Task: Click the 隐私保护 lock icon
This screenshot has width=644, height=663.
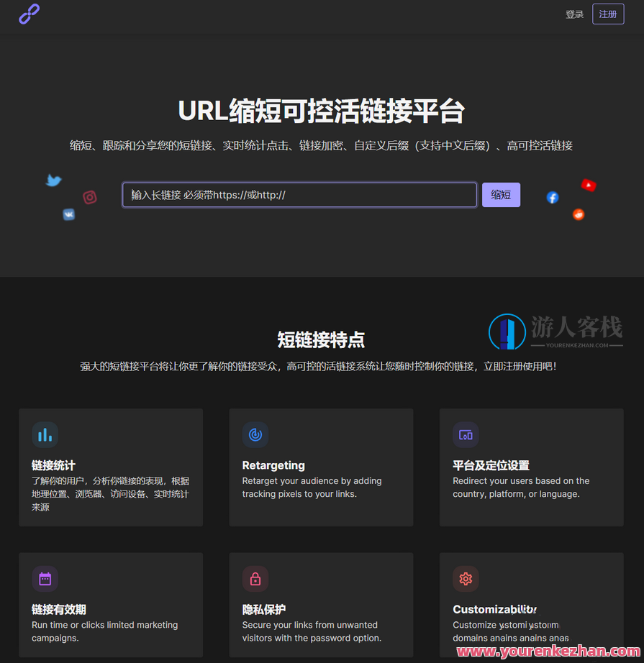Action: 255,579
